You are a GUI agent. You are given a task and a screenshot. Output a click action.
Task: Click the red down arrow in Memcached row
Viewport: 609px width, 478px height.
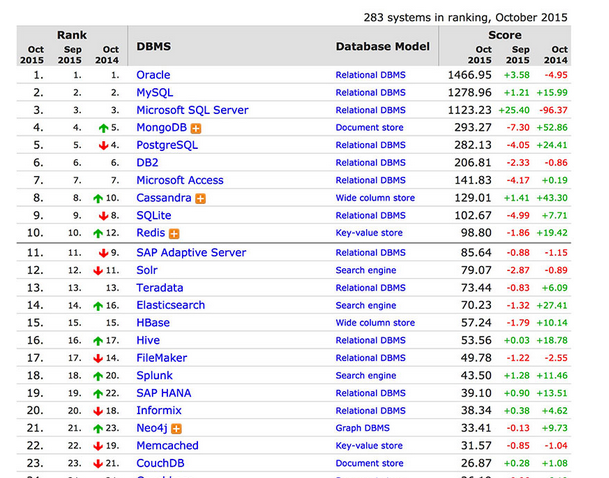tap(98, 446)
